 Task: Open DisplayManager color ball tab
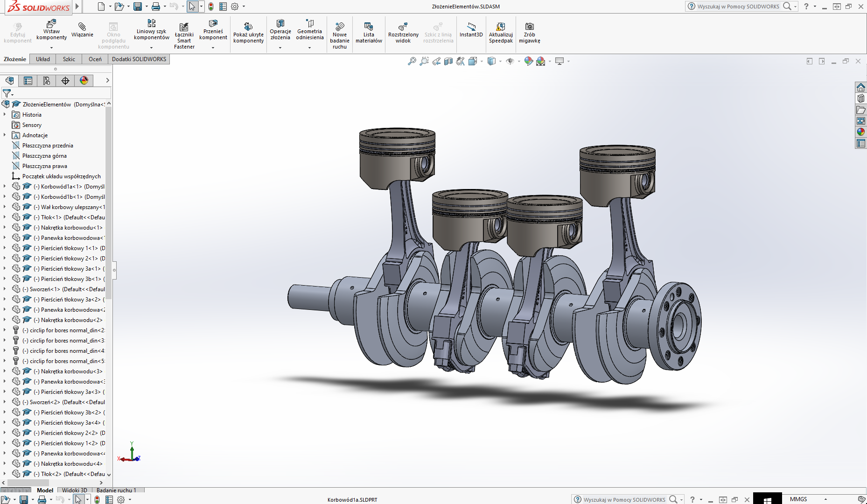tap(84, 81)
